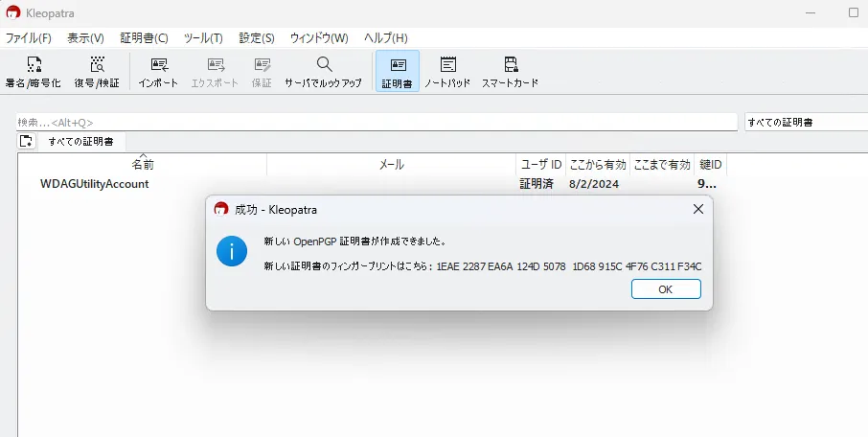
Task: Sort by the メール column header
Action: pos(392,165)
